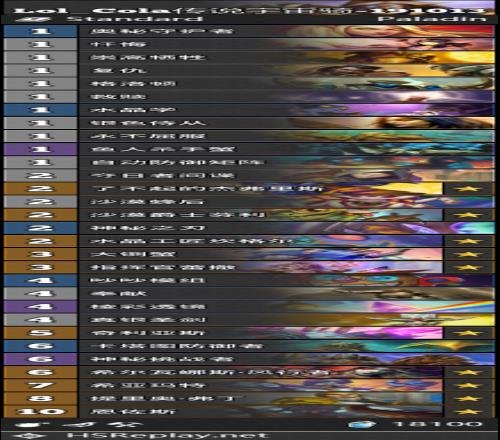Select the 奉献 card row
Screen dimensions: 500x440
tap(249, 294)
